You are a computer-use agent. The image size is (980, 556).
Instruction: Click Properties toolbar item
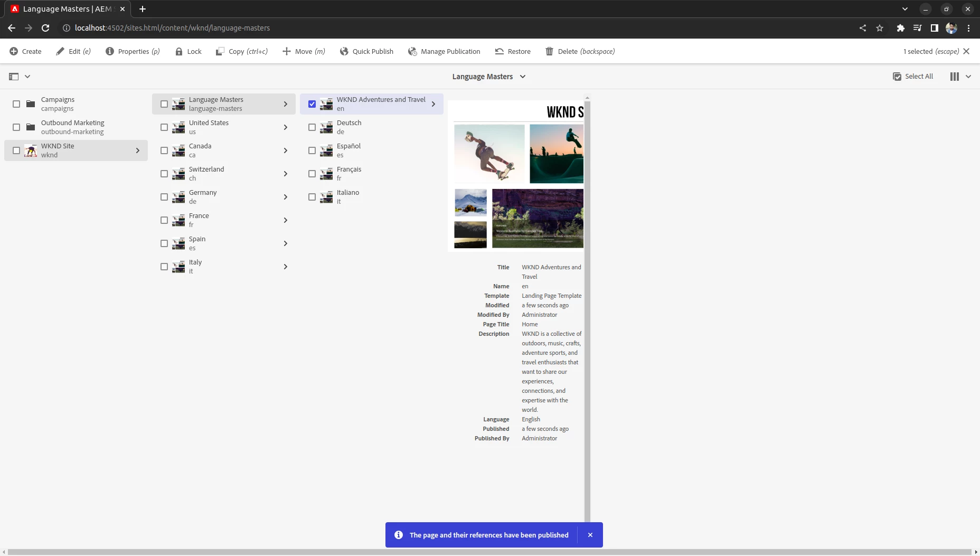133,51
